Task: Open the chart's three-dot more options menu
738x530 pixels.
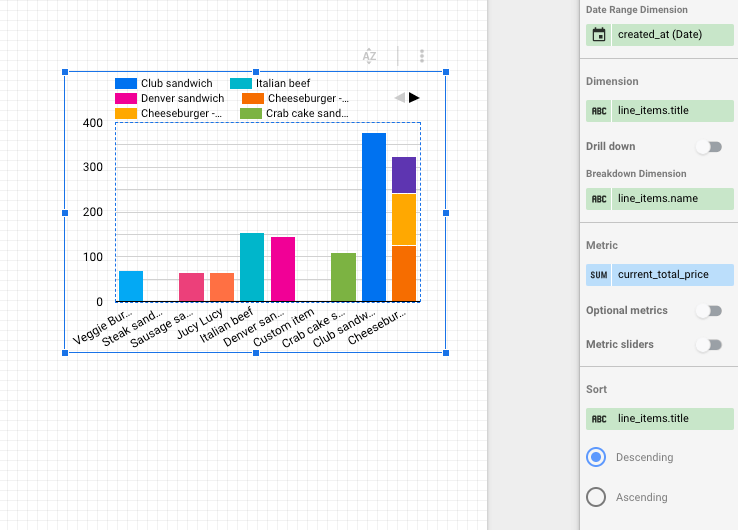Action: (x=422, y=56)
